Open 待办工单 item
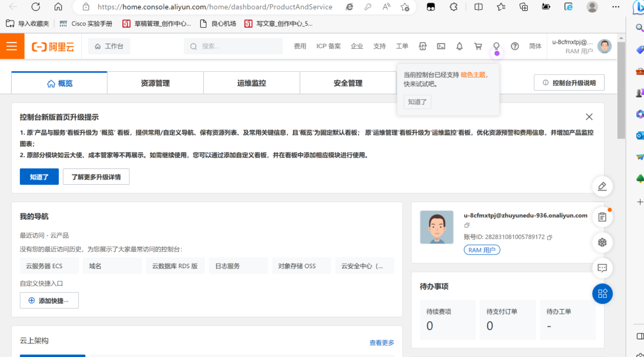Image resolution: width=644 pixels, height=357 pixels. pos(568,320)
